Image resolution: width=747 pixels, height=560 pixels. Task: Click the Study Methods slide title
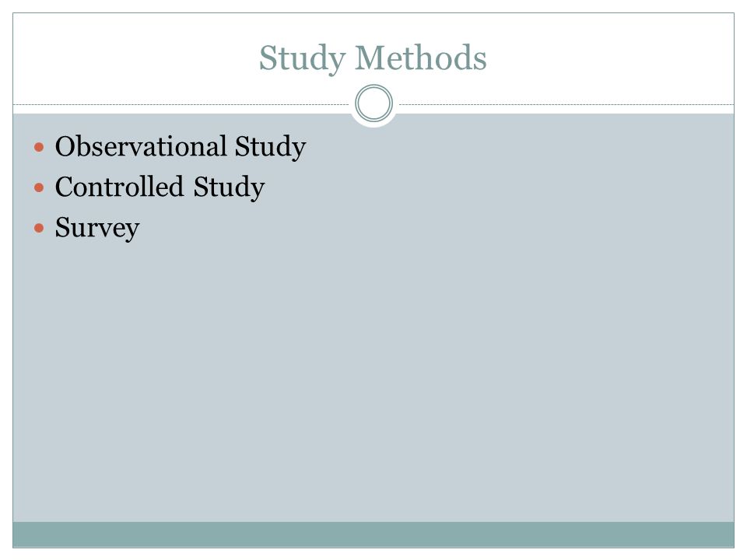(x=373, y=58)
